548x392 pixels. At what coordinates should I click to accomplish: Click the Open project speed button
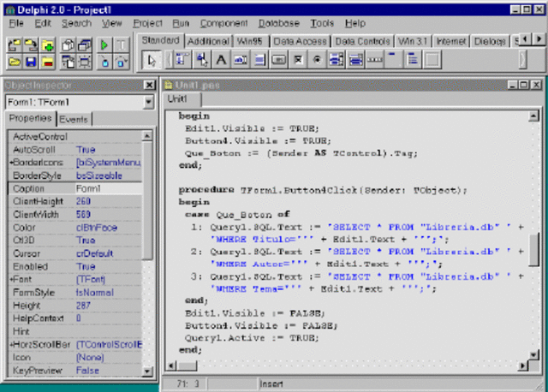click(14, 45)
